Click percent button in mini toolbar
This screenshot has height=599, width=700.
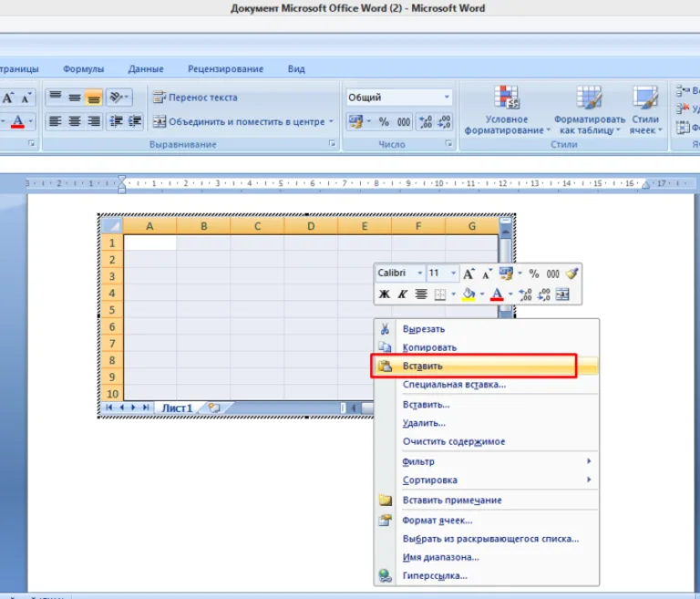tap(534, 274)
